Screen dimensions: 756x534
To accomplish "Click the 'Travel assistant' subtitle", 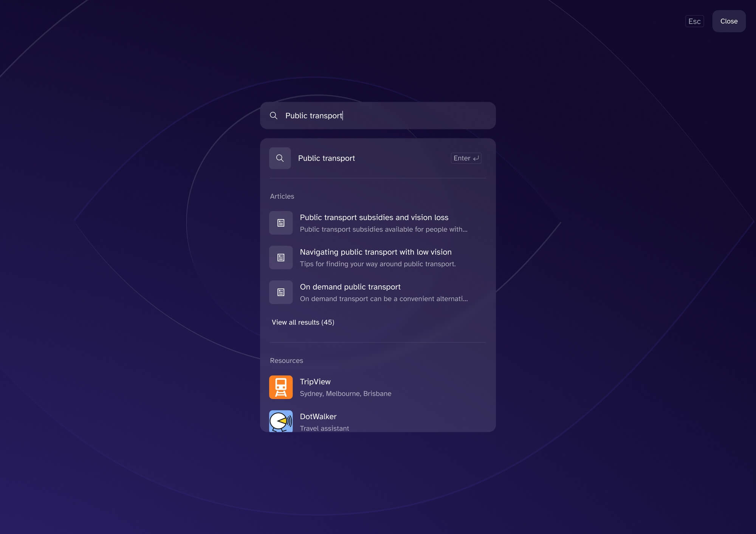I will 324,428.
